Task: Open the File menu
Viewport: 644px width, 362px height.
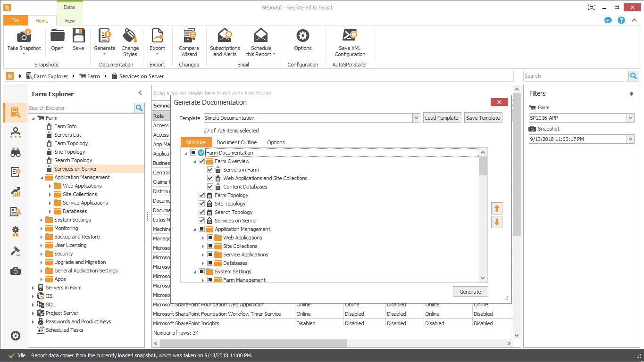Action: point(16,20)
